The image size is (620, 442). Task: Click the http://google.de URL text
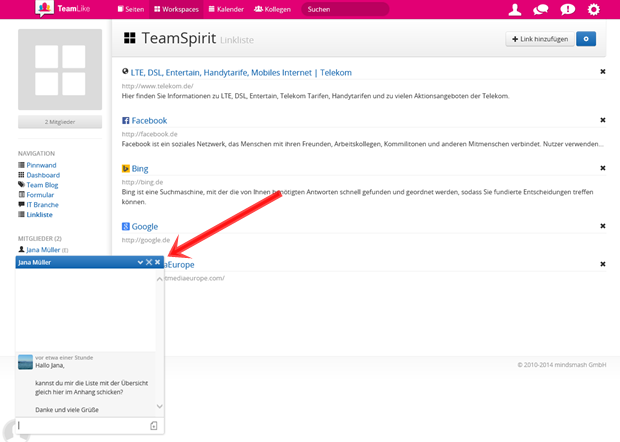[146, 240]
